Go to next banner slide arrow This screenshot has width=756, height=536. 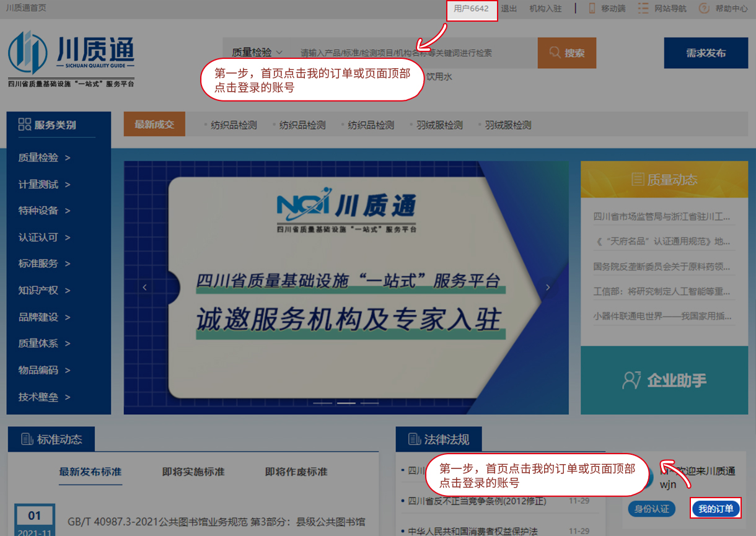pyautogui.click(x=548, y=287)
